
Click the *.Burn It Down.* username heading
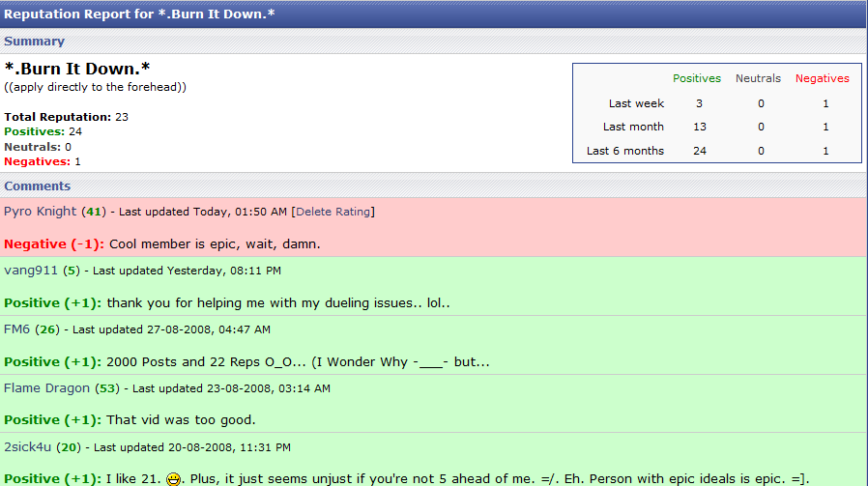pyautogui.click(x=77, y=70)
